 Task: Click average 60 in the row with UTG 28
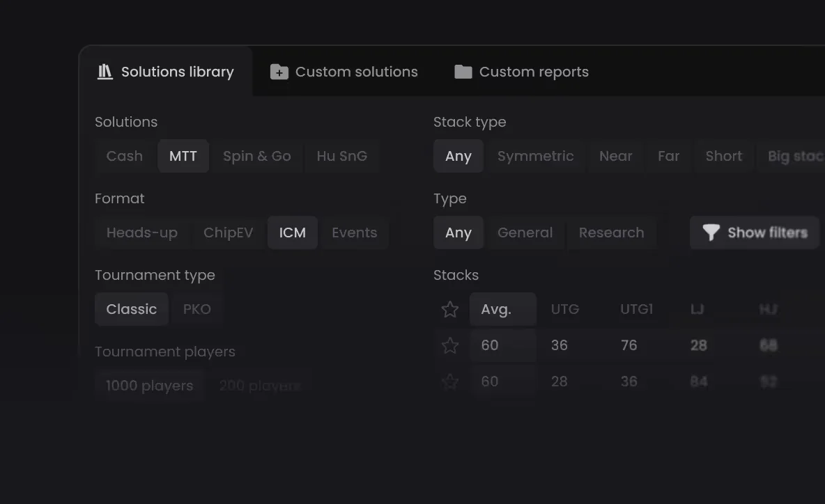(503, 381)
